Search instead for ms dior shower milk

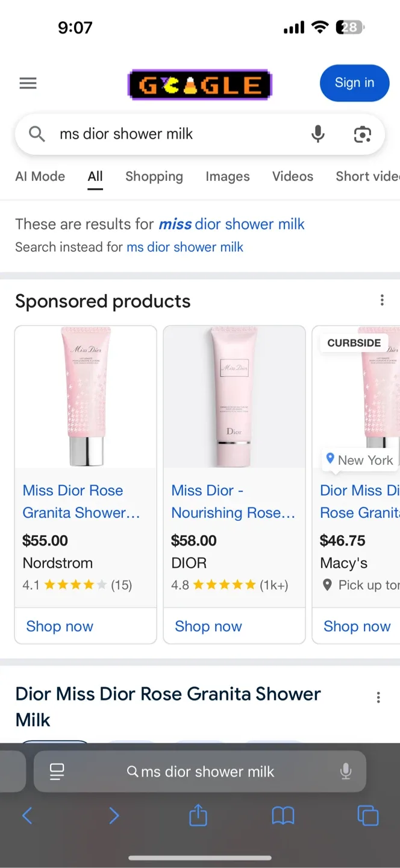pyautogui.click(x=184, y=247)
